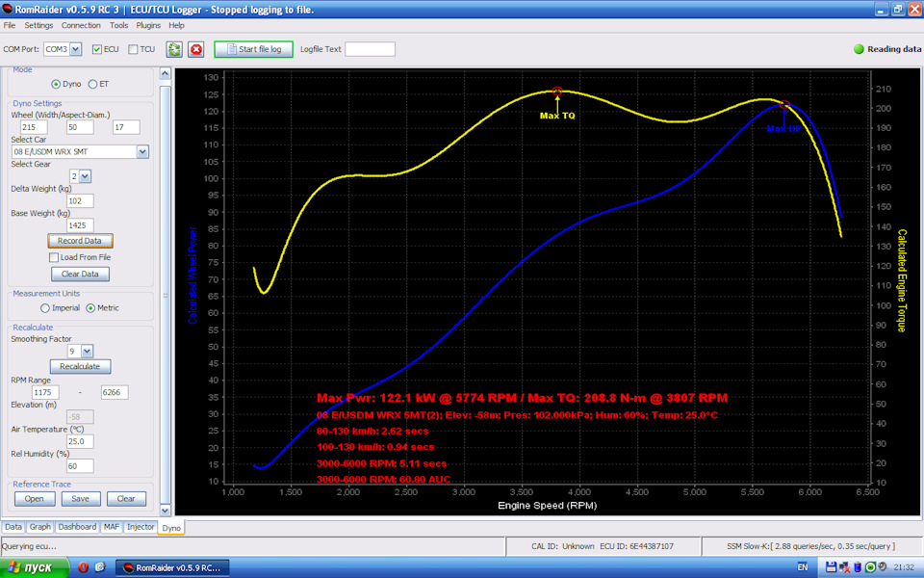Open the Smoothing Factor dropdown
The width and height of the screenshot is (924, 578).
87,352
